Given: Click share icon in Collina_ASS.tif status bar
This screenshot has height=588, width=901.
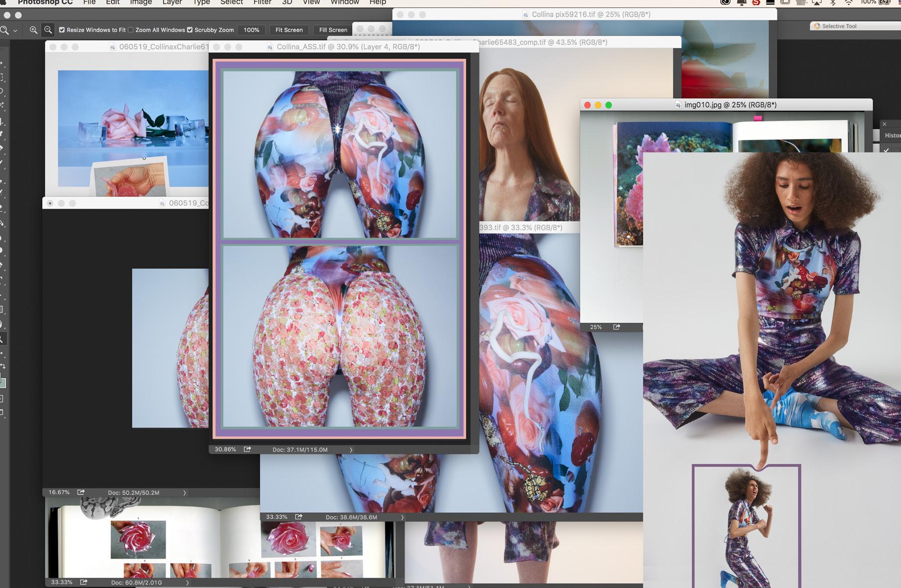Looking at the screenshot, I should (x=247, y=449).
